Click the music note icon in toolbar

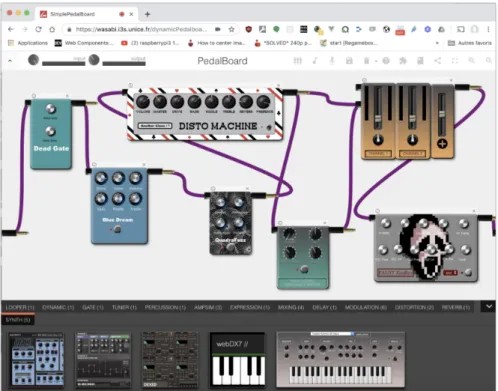315,61
